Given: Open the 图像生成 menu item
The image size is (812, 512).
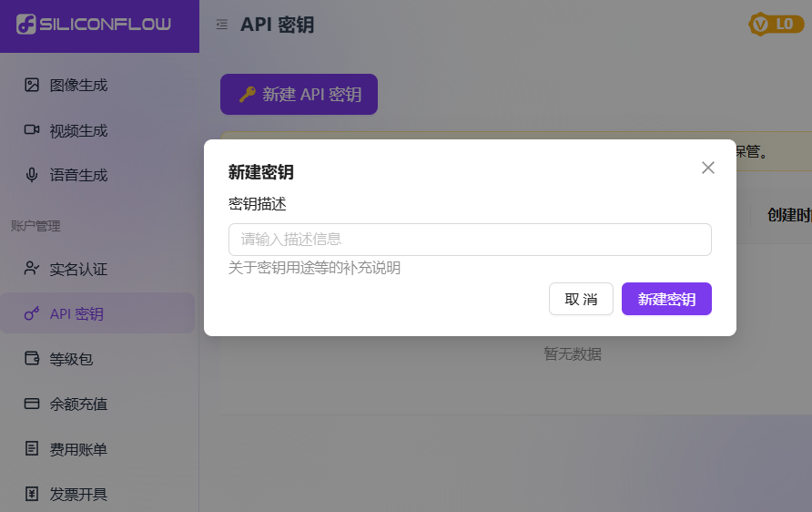Looking at the screenshot, I should point(78,85).
